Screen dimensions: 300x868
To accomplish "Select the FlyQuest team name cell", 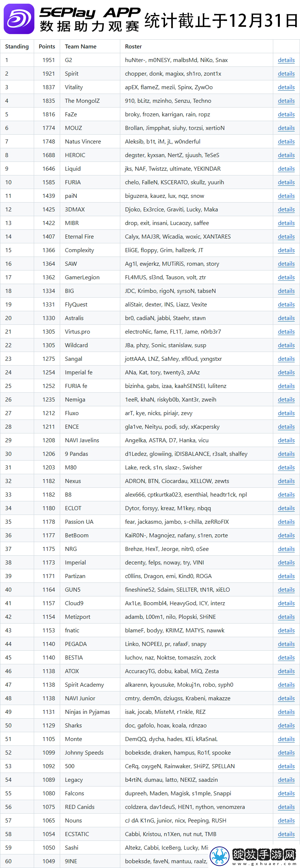I will pyautogui.click(x=90, y=305).
